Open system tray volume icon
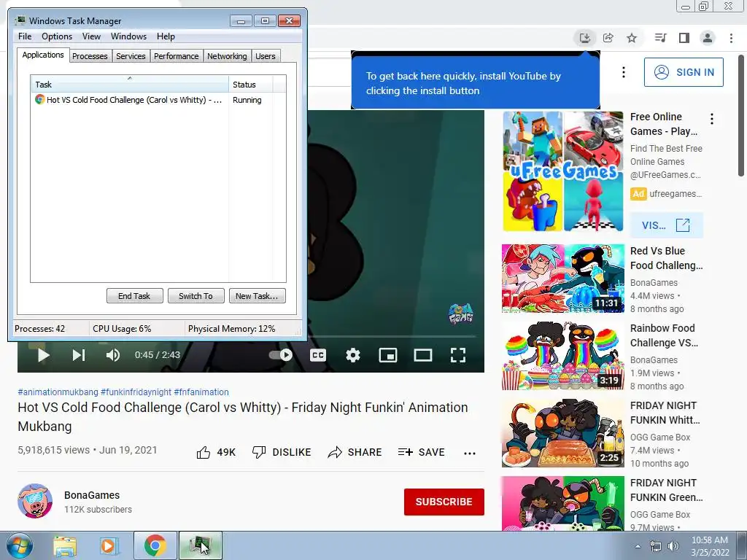747x560 pixels. tap(673, 546)
